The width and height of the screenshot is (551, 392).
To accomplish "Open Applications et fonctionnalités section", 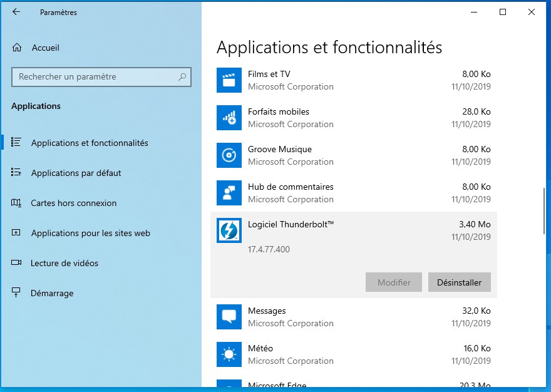I will (x=90, y=143).
